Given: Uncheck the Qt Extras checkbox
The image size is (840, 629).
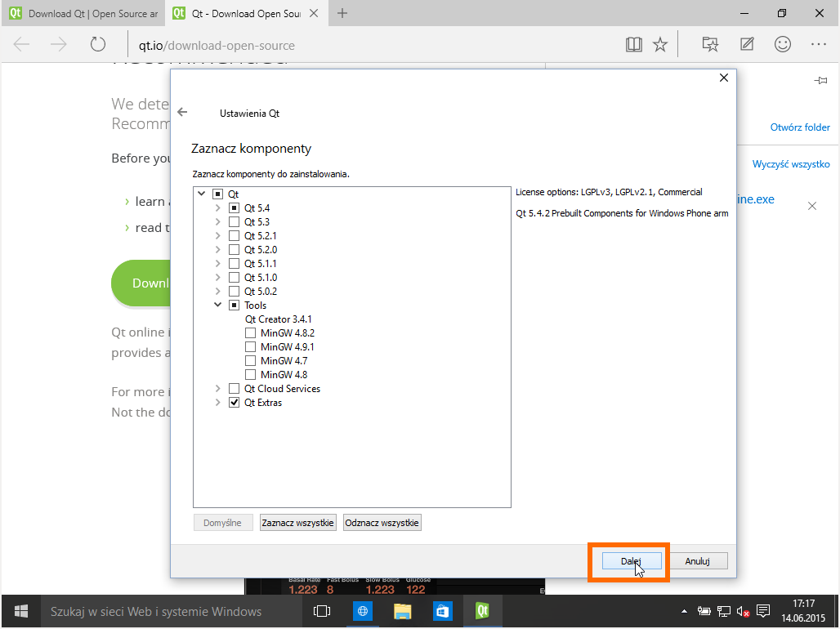Looking at the screenshot, I should [234, 403].
